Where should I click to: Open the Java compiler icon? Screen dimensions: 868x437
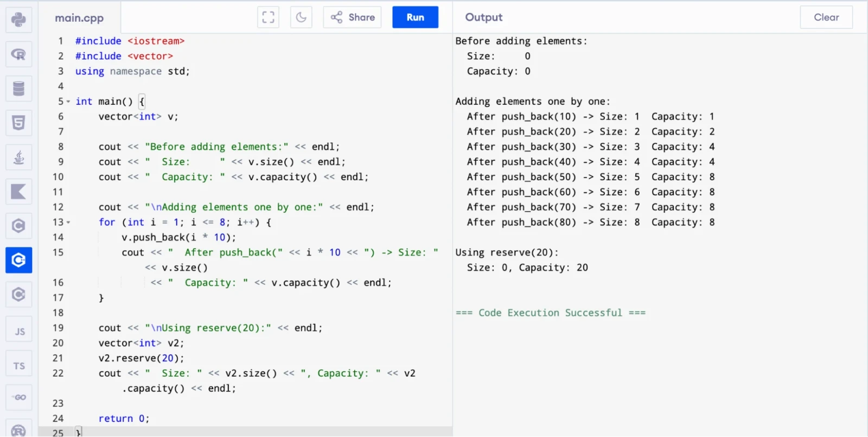[x=19, y=157]
